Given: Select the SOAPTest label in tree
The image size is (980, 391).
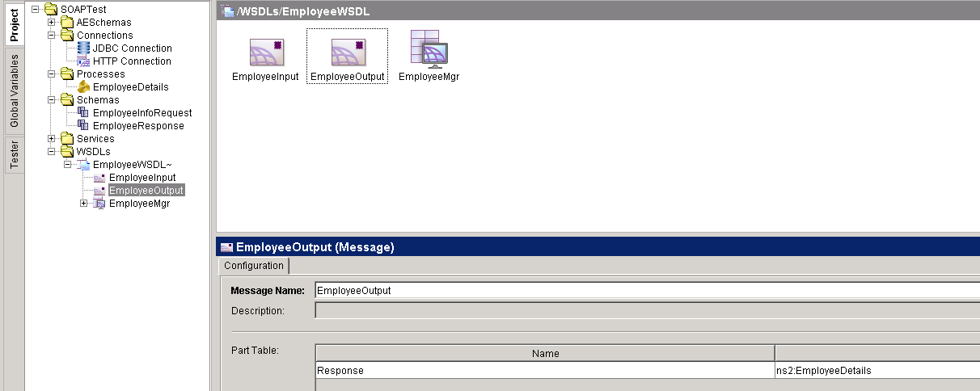Looking at the screenshot, I should (x=83, y=10).
